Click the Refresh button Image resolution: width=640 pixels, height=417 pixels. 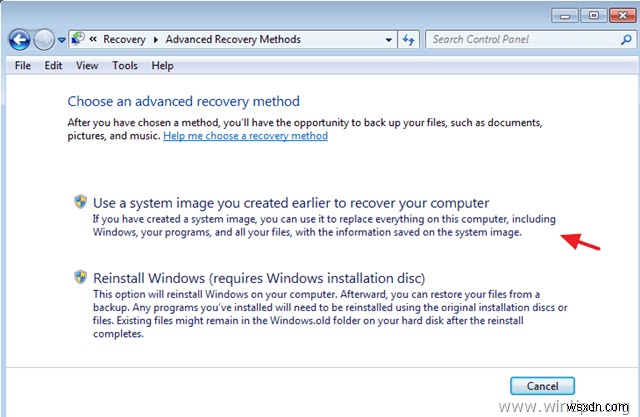pyautogui.click(x=408, y=40)
